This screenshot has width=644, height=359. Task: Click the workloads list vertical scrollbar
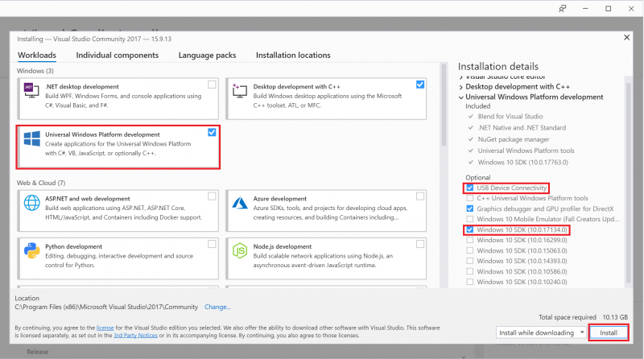[444, 105]
